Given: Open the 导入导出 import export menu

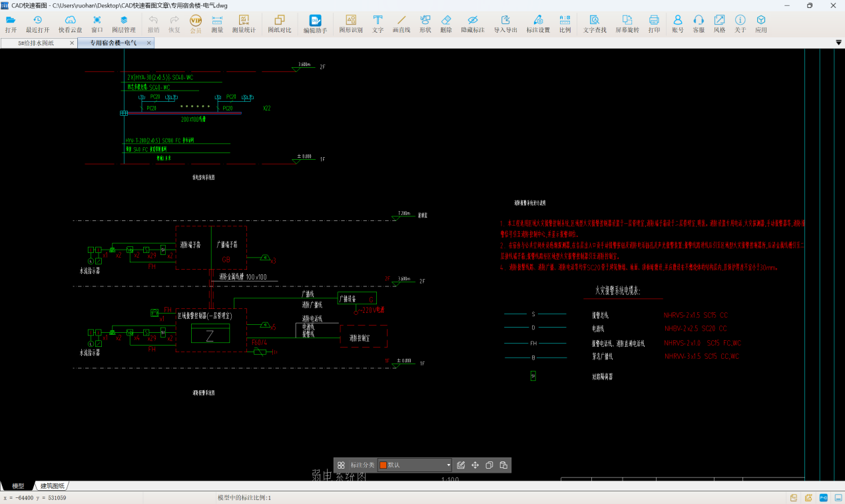Looking at the screenshot, I should point(505,24).
